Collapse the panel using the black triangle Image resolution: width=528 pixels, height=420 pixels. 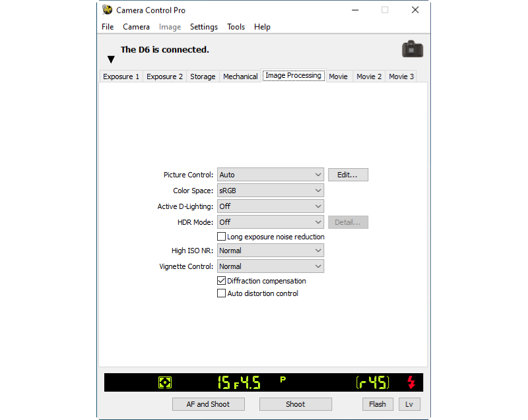(x=111, y=59)
